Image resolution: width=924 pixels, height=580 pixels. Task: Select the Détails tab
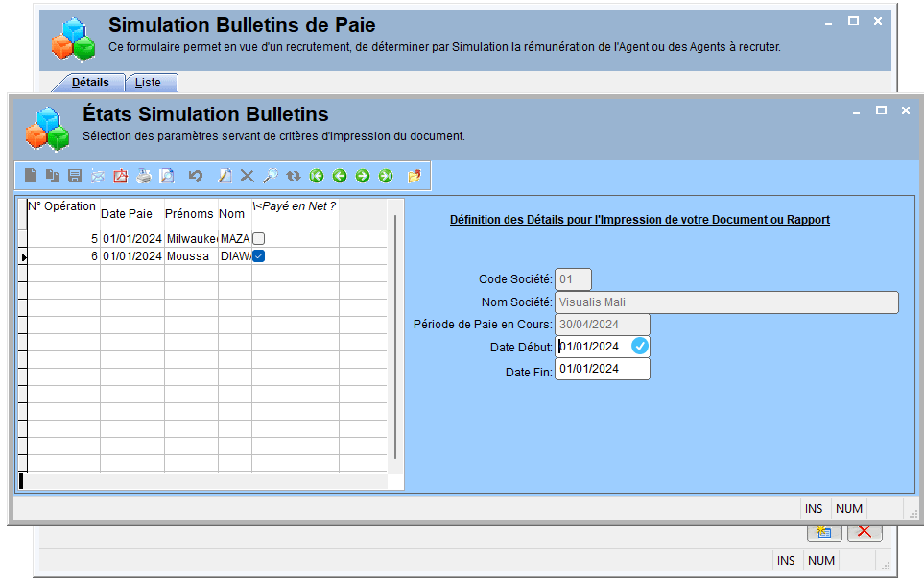tap(90, 83)
